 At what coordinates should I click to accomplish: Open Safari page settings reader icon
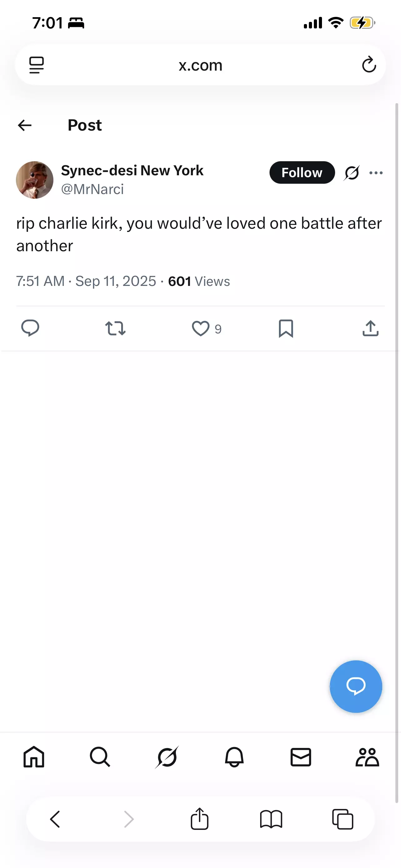36,65
